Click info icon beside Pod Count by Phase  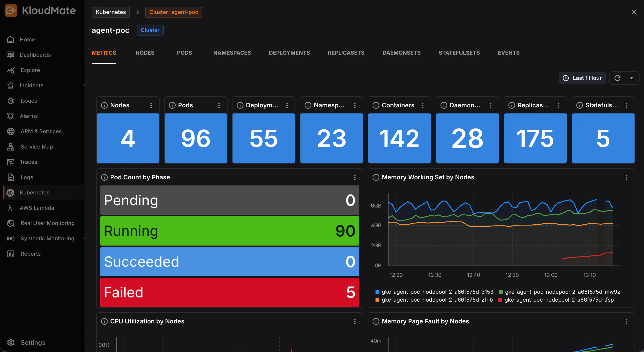104,177
